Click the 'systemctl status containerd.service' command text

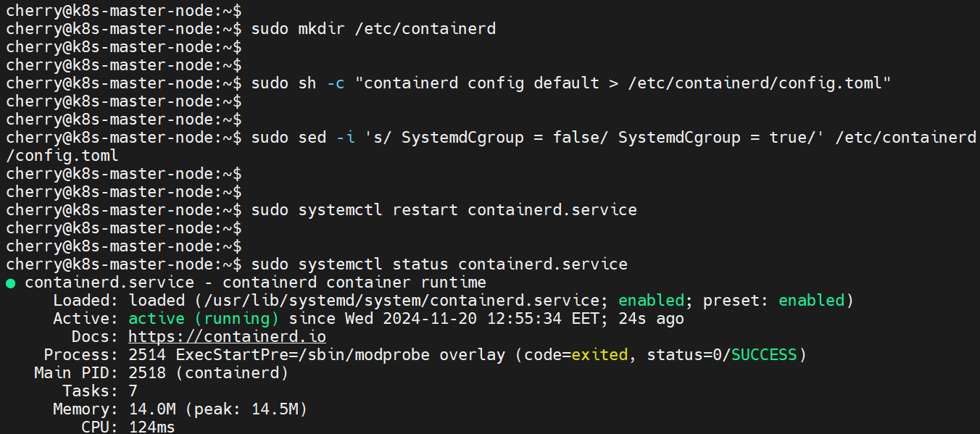(x=462, y=264)
